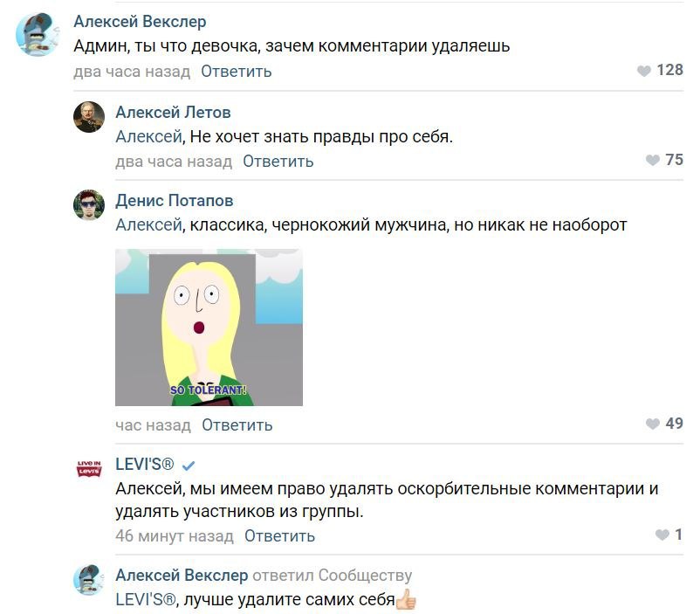Viewport: 700px width, 614px height.
Task: Reply to Денис Потапов's comment
Action: tap(237, 424)
